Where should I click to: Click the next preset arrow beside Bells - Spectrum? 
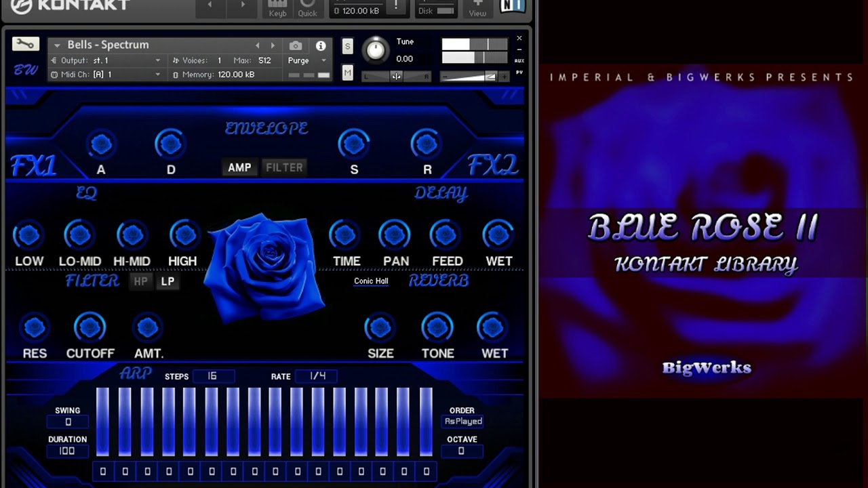(x=273, y=45)
